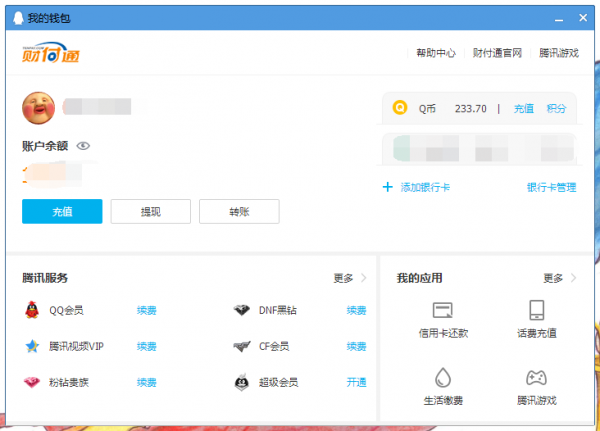600x431 pixels.
Task: Click the QQ penguin icon in title bar
Action: click(x=18, y=18)
